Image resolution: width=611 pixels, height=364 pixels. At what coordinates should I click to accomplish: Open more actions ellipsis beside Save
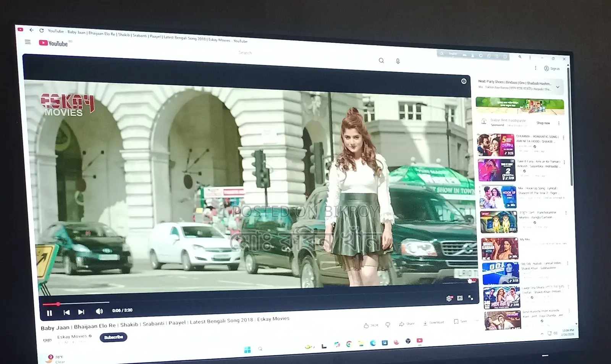point(477,320)
